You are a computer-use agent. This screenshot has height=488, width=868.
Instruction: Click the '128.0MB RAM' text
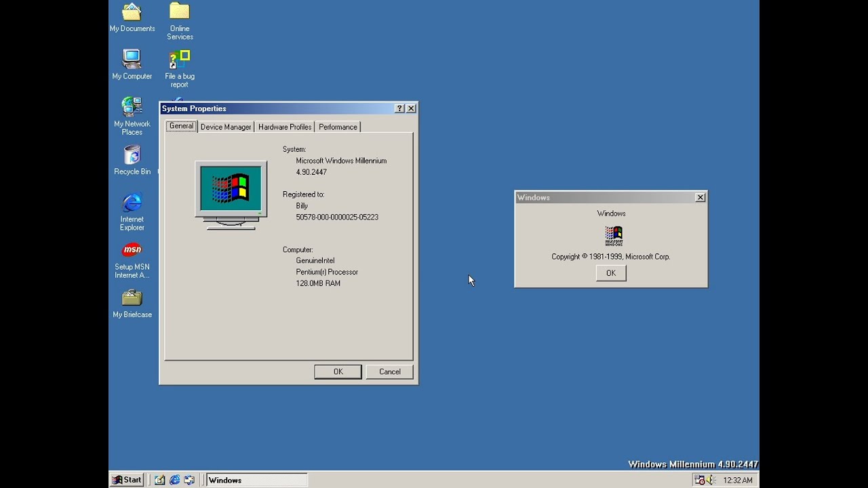pyautogui.click(x=318, y=283)
